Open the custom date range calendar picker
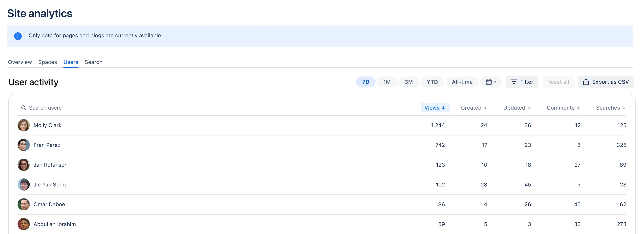 pos(491,82)
